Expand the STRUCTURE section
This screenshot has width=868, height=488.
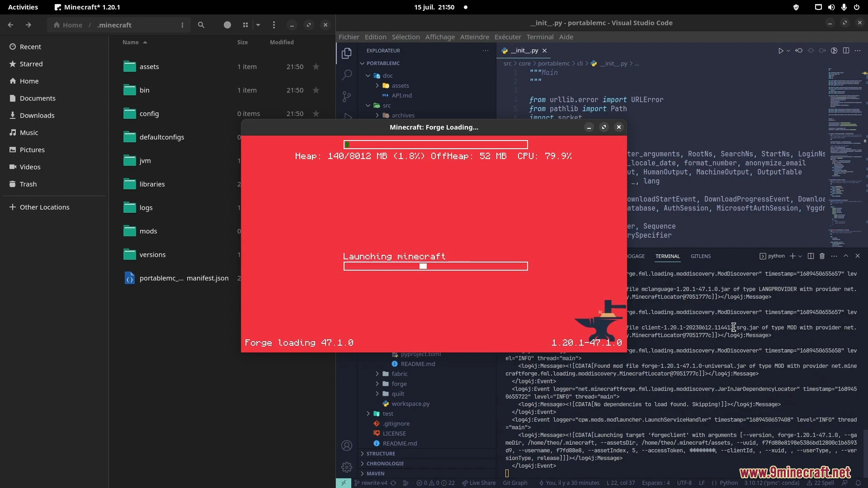click(381, 454)
